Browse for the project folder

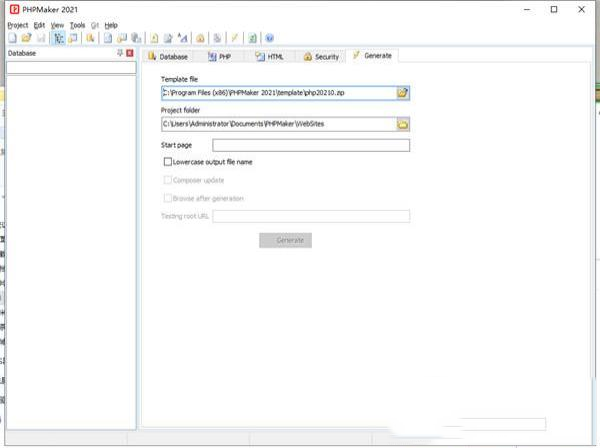[x=402, y=125]
